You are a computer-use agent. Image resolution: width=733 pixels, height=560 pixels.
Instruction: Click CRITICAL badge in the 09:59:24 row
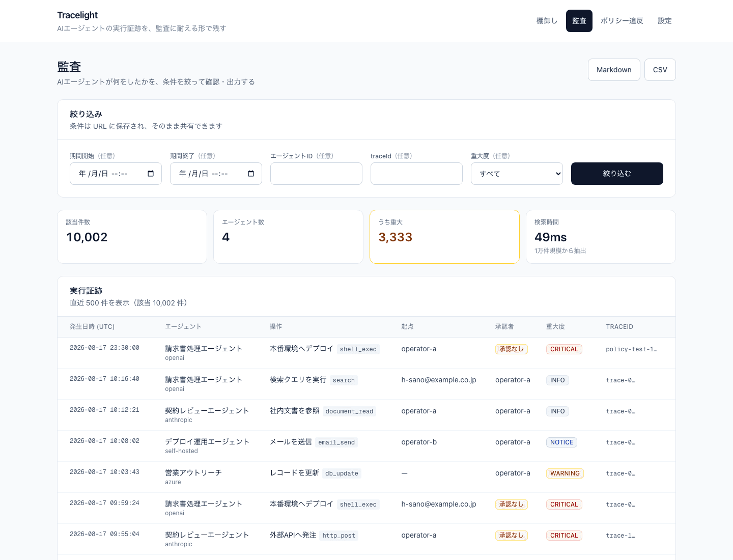(x=564, y=505)
